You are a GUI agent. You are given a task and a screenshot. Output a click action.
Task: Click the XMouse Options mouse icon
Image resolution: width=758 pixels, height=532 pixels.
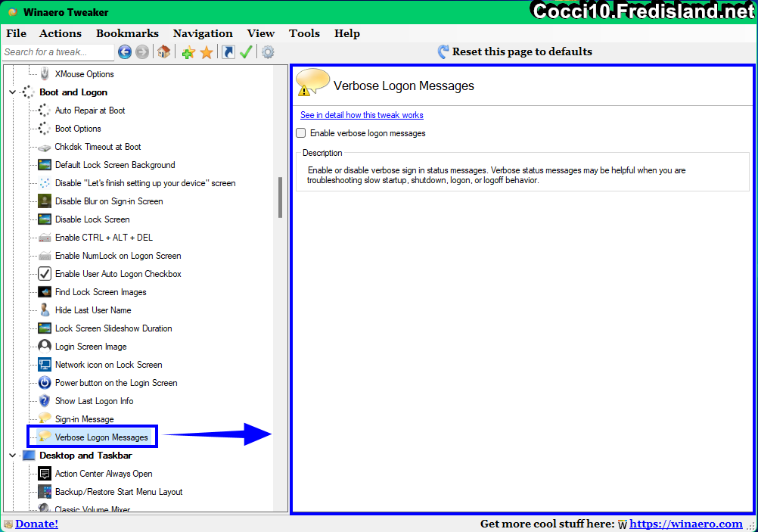click(45, 74)
